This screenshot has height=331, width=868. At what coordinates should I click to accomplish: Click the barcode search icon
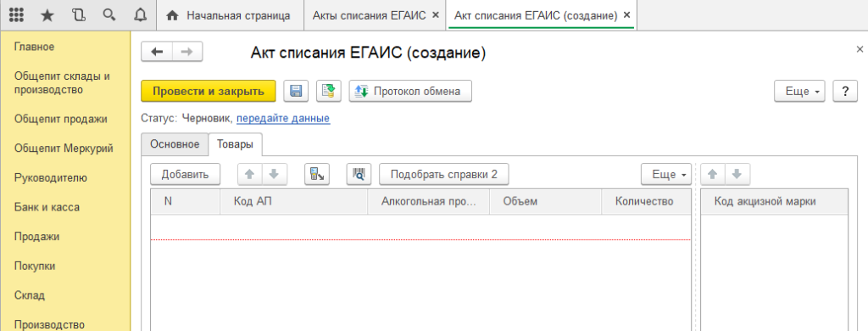(x=359, y=174)
